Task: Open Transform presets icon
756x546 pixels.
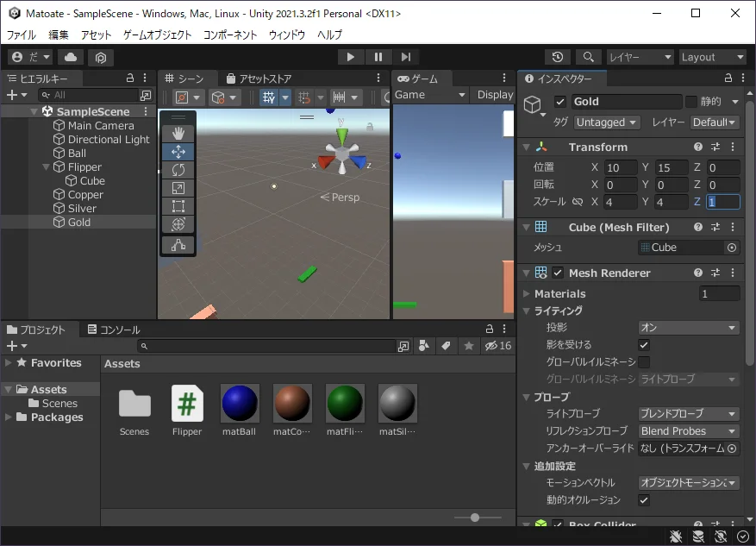Action: coord(715,147)
